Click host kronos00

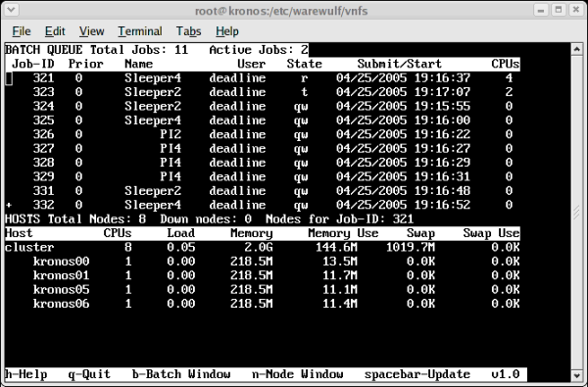point(61,262)
